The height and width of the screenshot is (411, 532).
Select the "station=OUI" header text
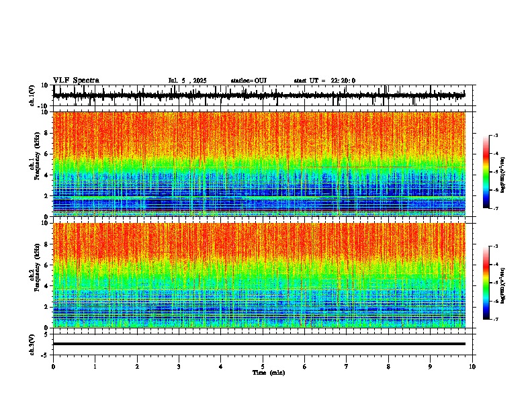249,81
